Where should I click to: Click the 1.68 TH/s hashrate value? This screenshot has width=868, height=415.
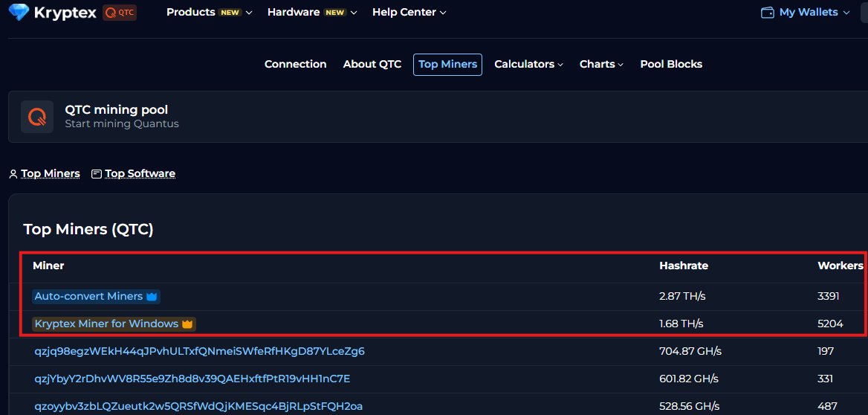(x=681, y=324)
